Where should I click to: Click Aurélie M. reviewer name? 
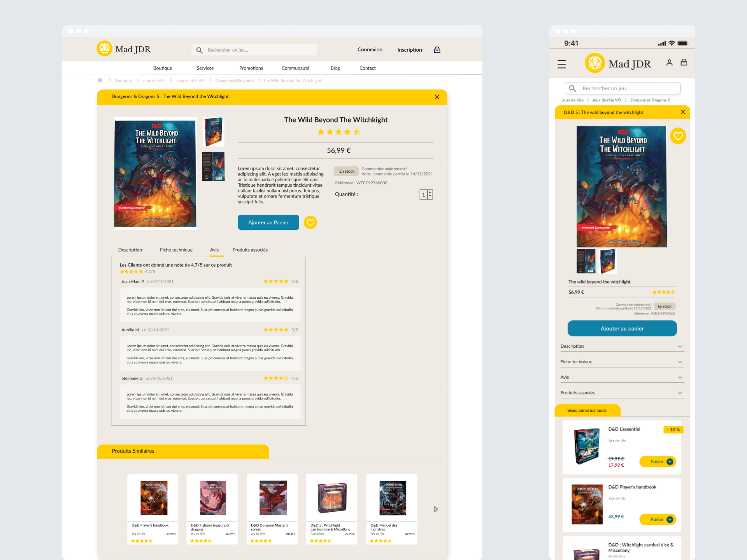131,330
